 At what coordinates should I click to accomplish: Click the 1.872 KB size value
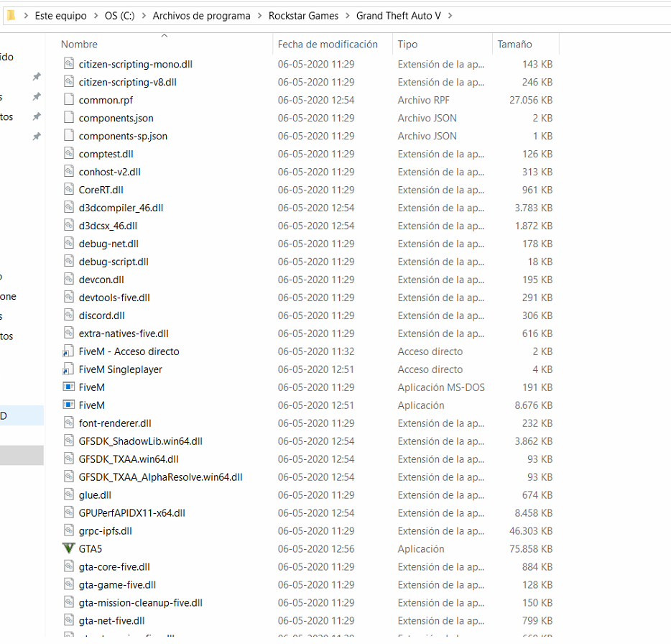click(534, 226)
